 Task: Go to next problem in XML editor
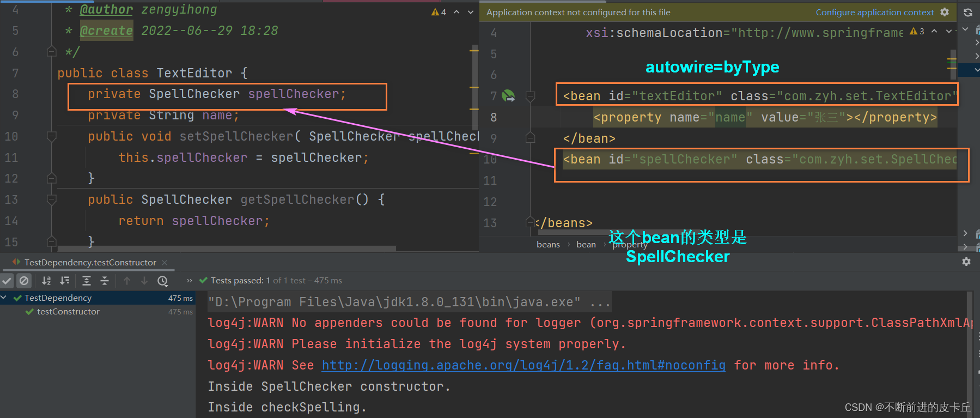click(948, 32)
